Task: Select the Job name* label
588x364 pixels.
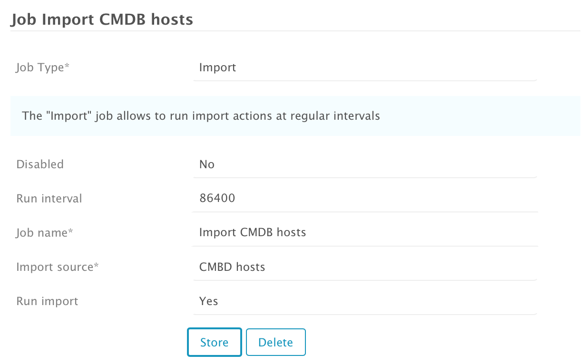Action: pyautogui.click(x=45, y=233)
